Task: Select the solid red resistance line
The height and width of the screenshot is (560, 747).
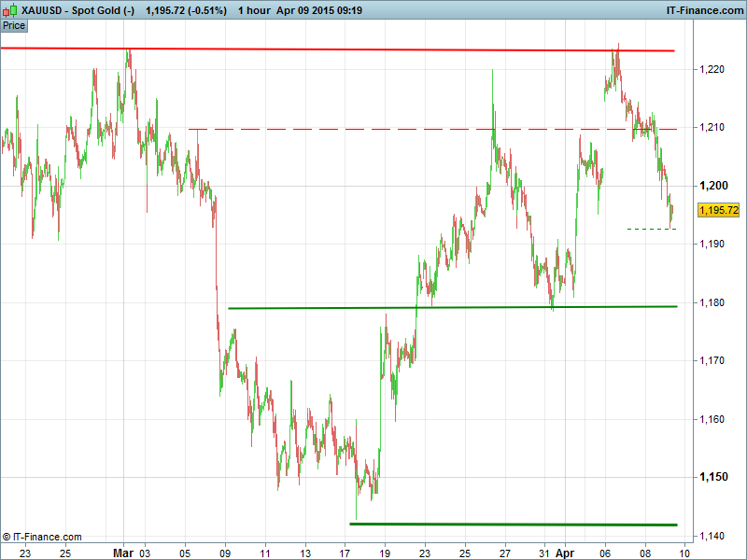Action: tap(373, 49)
